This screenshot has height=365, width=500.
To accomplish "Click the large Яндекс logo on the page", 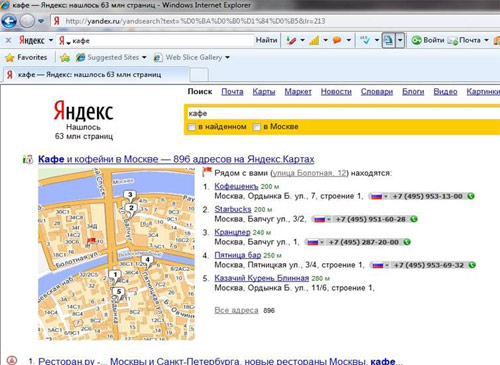I will point(84,111).
